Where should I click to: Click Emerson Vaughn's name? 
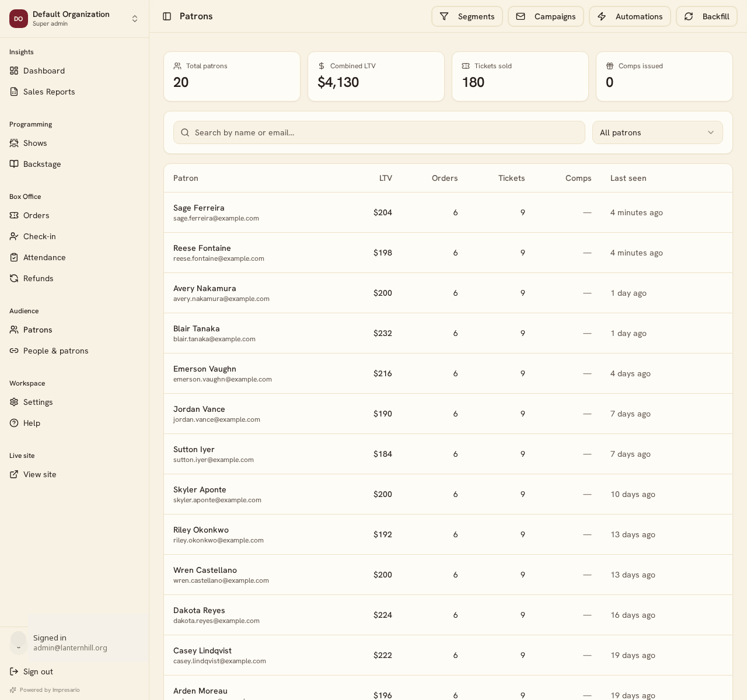(x=205, y=369)
